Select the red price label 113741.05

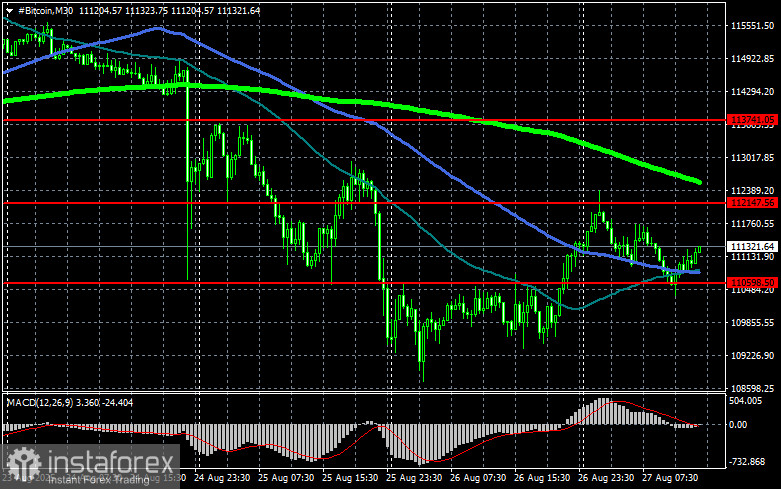pyautogui.click(x=752, y=120)
